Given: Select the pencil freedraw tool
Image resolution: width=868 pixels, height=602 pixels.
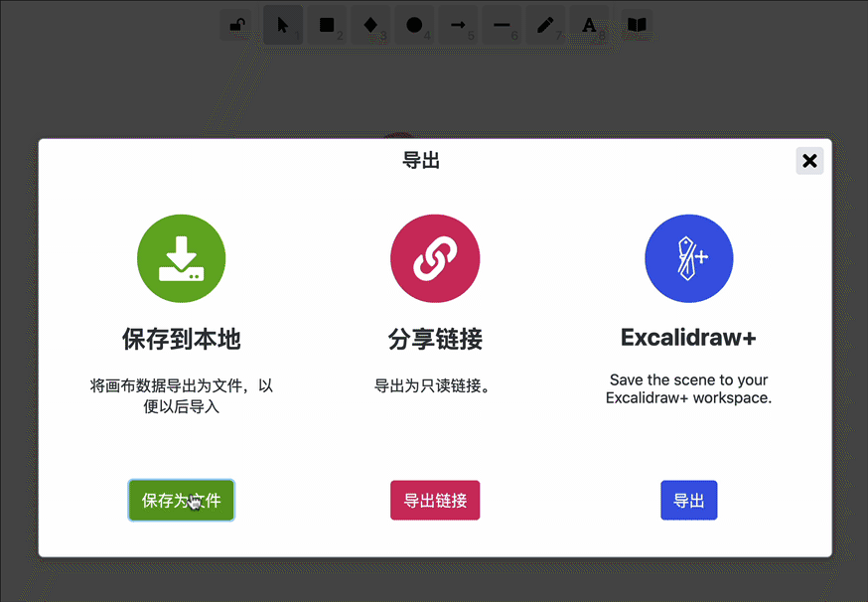Looking at the screenshot, I should tap(545, 25).
